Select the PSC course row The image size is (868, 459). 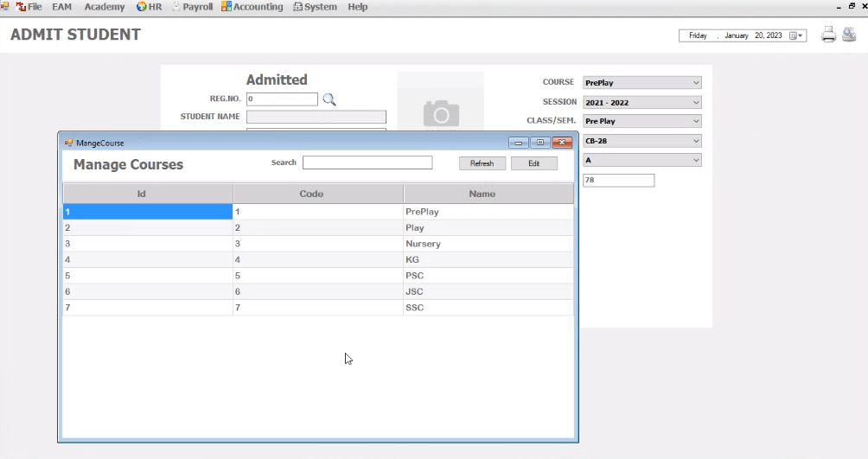point(318,276)
